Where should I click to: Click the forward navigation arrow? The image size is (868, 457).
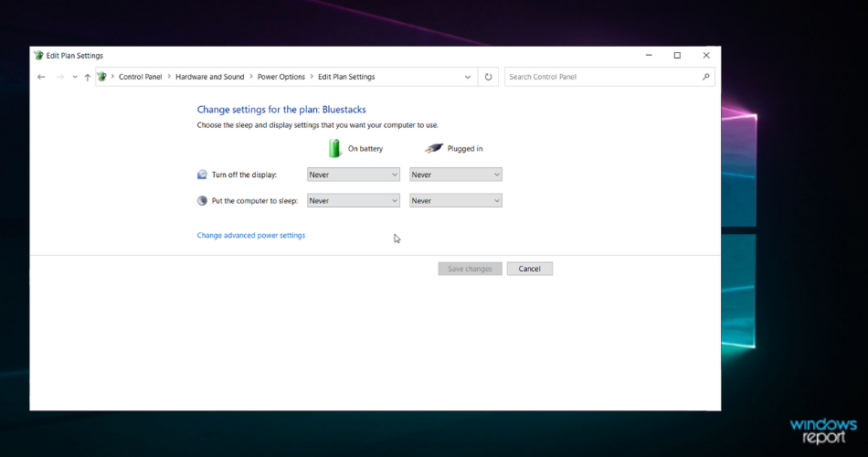(59, 77)
